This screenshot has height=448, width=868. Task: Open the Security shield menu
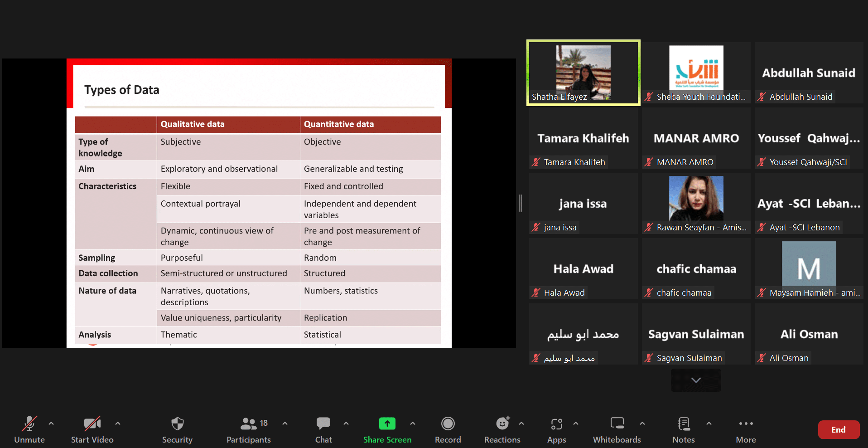[177, 430]
